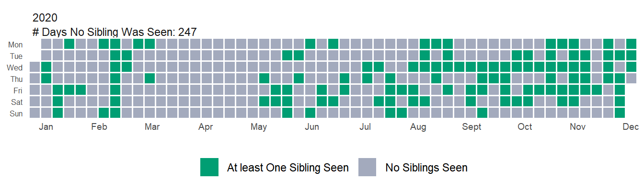The height and width of the screenshot is (193, 644).
Task: Click the Mon weekday row label
Action: [15, 45]
